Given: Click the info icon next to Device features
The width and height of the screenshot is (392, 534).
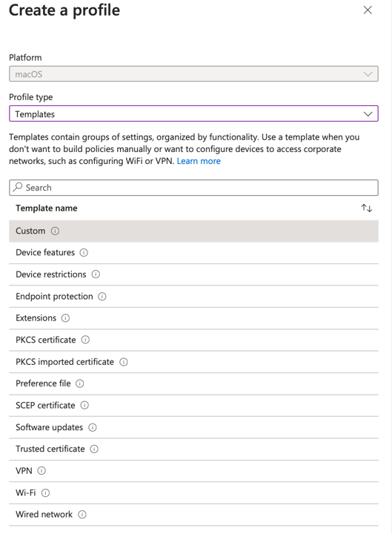Looking at the screenshot, I should 84,252.
